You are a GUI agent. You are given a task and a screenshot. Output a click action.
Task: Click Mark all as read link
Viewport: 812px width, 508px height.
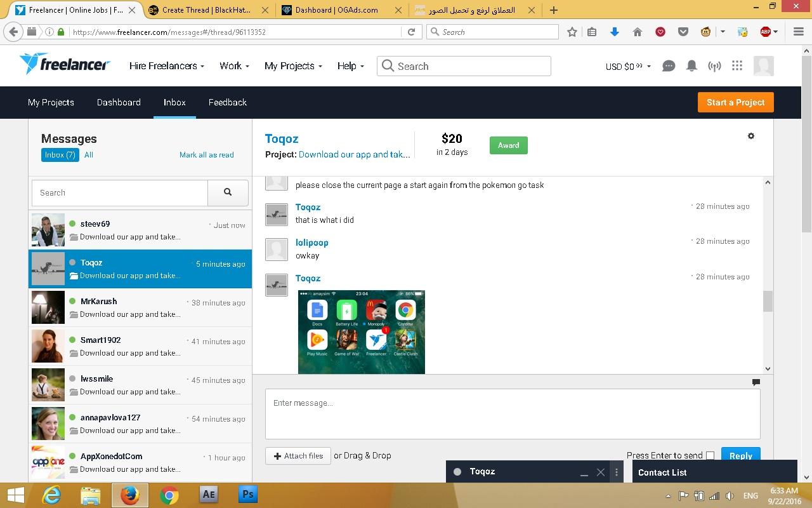[x=206, y=155]
